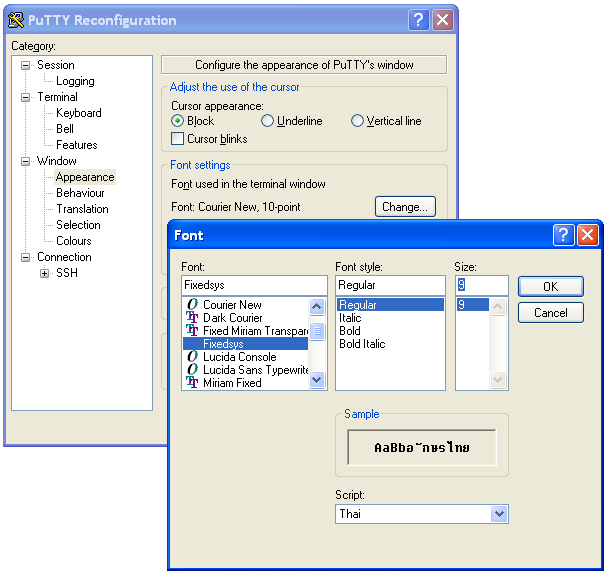Click the PuTTY icon in Reconfiguration title bar
Screen dimensions: 608x575
click(16, 20)
